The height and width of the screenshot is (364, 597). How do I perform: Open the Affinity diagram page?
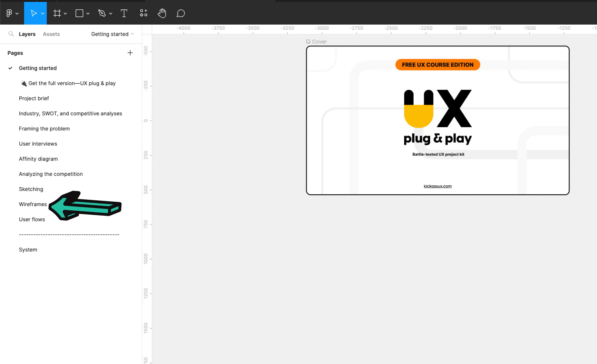pos(39,159)
